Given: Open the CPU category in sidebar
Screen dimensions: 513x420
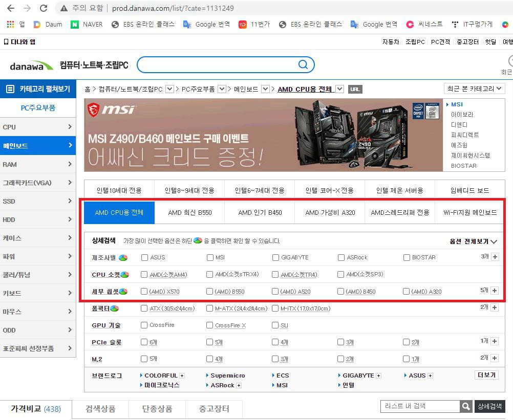Looking at the screenshot, I should 37,127.
